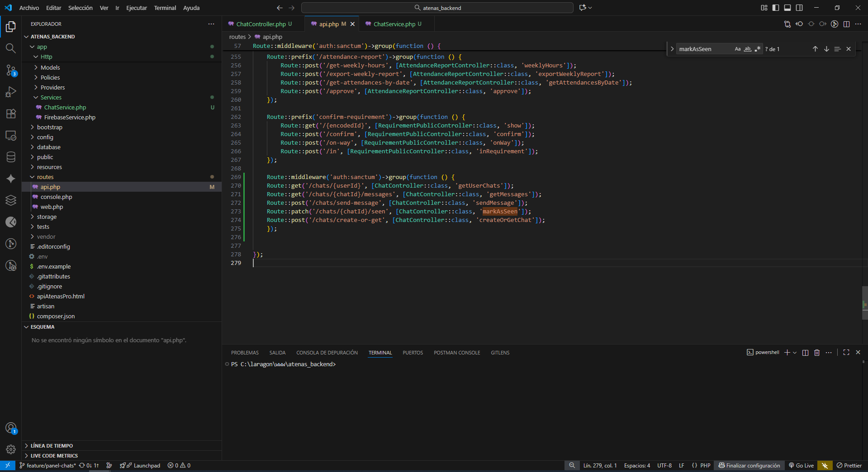Toggle regular expression search option
The width and height of the screenshot is (868, 472).
coord(758,49)
